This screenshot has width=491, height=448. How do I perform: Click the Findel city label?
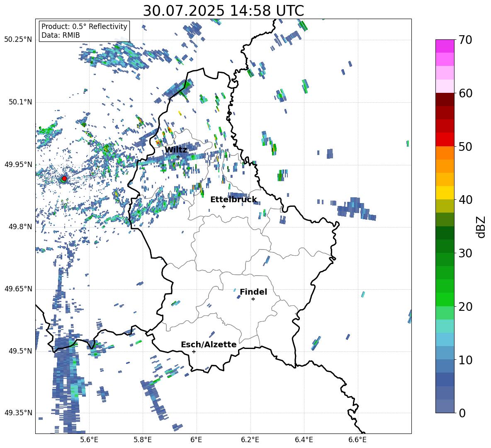(253, 292)
